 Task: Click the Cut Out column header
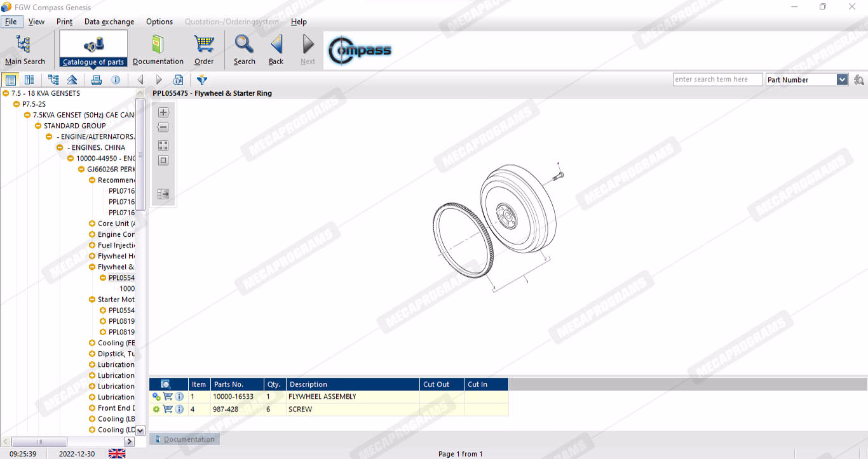442,384
